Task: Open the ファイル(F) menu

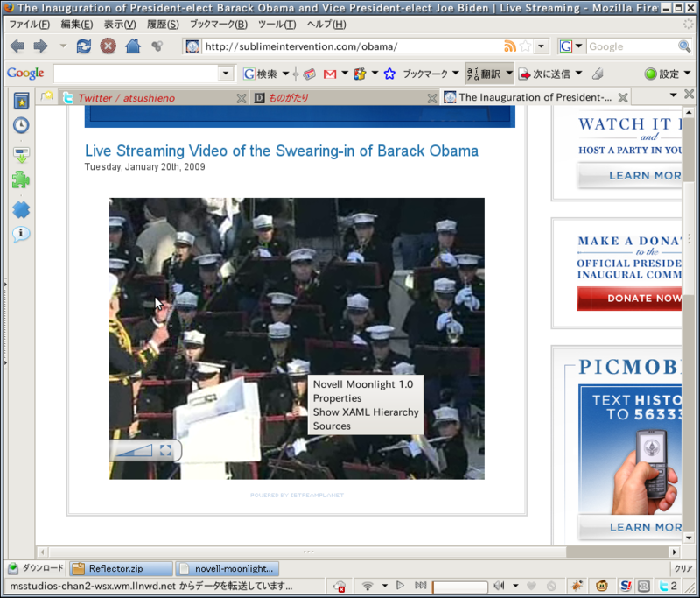Action: (x=29, y=25)
